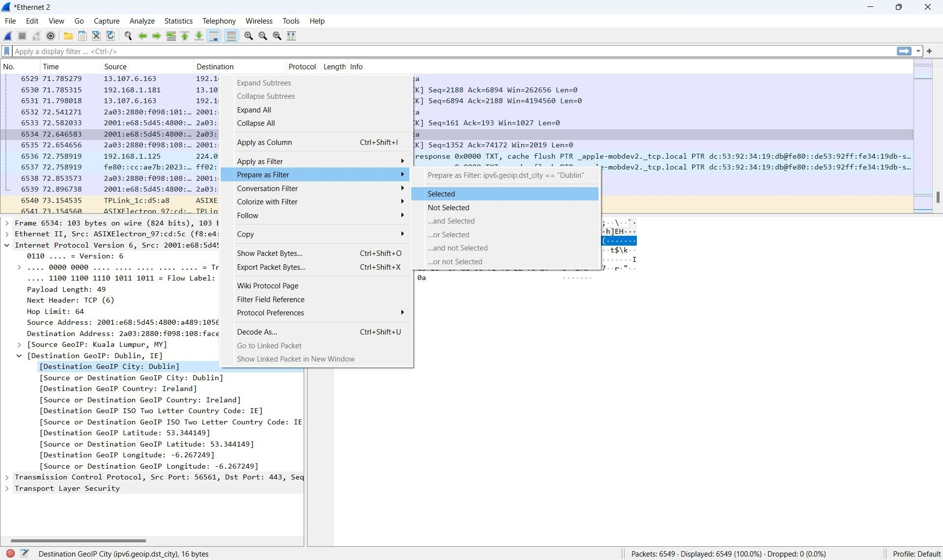Image resolution: width=943 pixels, height=560 pixels.
Task: Click the Open capture file folder icon
Action: pyautogui.click(x=68, y=36)
